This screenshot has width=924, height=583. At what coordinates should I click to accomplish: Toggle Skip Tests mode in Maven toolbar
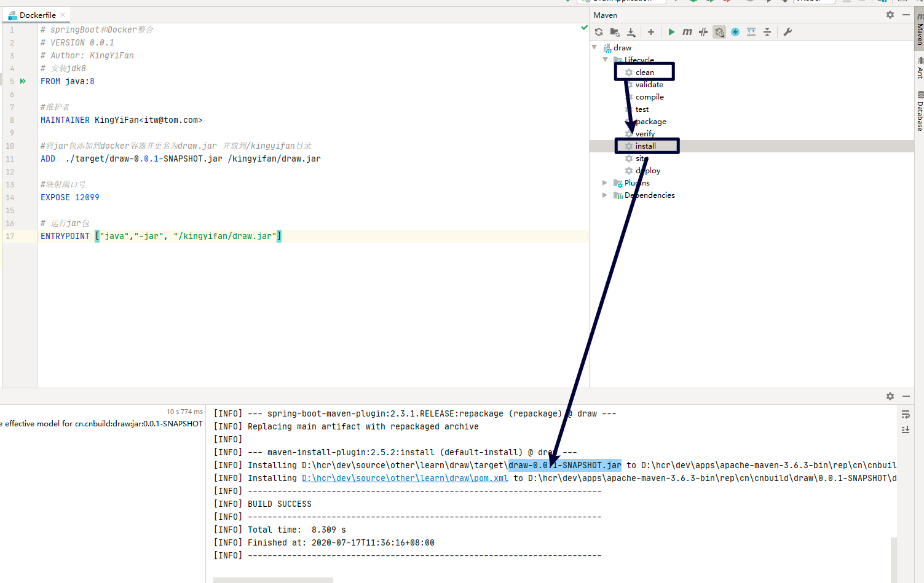[x=703, y=32]
